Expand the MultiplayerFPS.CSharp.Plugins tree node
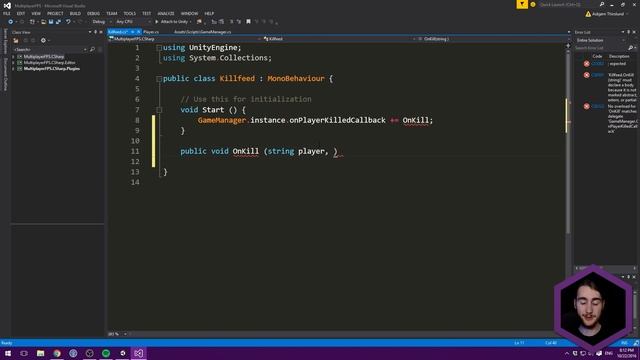 pos(13,69)
